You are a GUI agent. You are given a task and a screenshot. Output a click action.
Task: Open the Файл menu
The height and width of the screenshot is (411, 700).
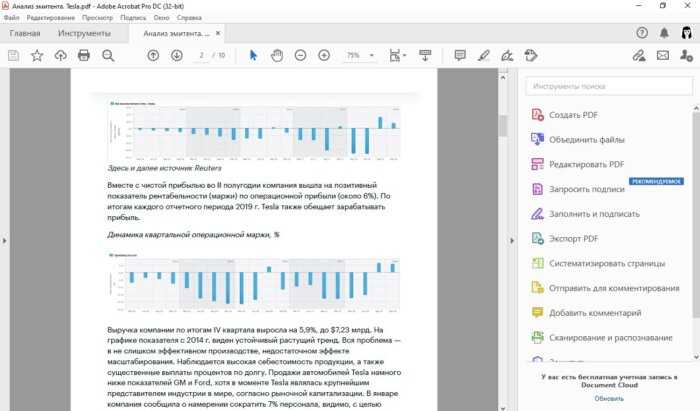point(12,18)
